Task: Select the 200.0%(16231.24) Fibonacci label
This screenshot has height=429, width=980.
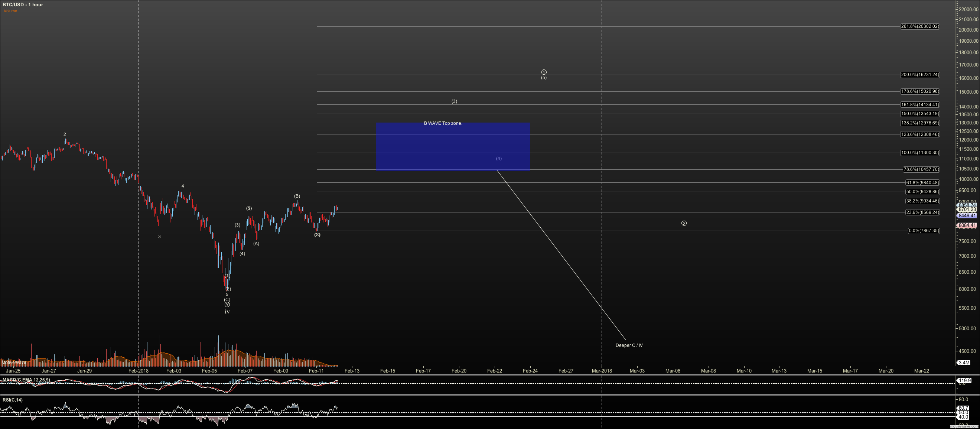Action: point(919,75)
